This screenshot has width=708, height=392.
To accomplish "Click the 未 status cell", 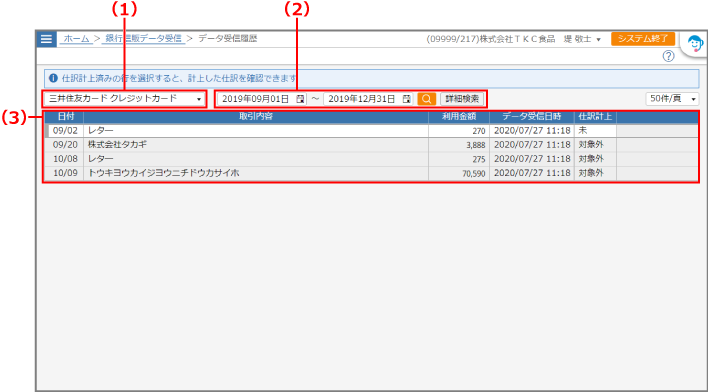I will coord(595,131).
